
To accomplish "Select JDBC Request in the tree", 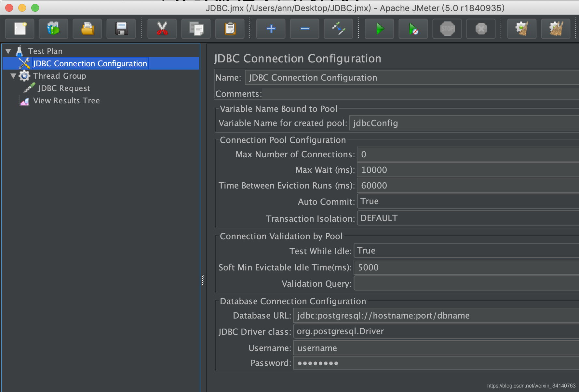I will pos(64,88).
